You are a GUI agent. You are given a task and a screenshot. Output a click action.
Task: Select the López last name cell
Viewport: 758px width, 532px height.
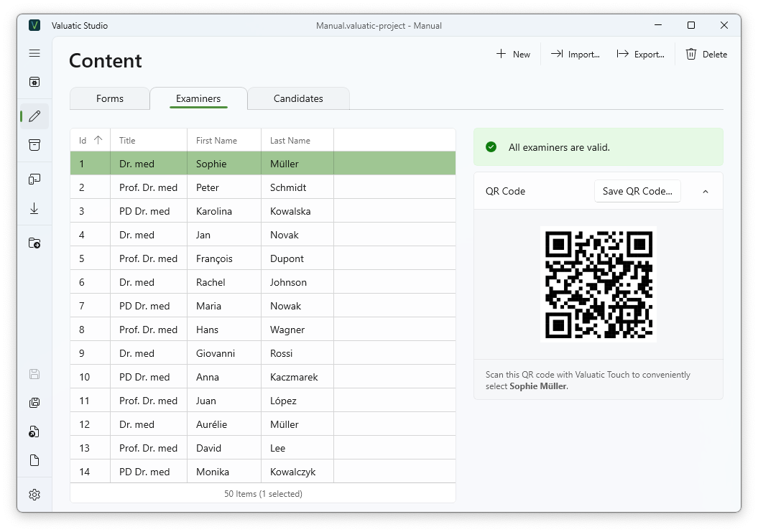[297, 400]
